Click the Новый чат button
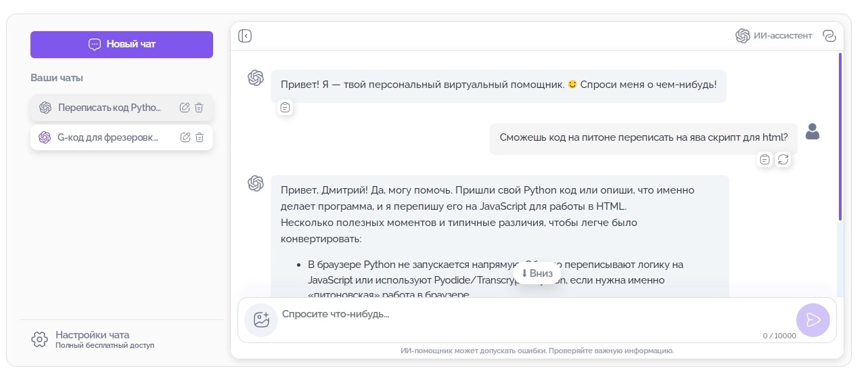Image resolution: width=868 pixels, height=381 pixels. (x=122, y=45)
